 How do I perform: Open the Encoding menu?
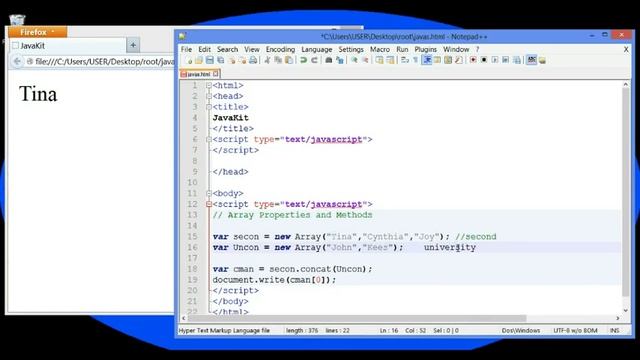click(280, 49)
